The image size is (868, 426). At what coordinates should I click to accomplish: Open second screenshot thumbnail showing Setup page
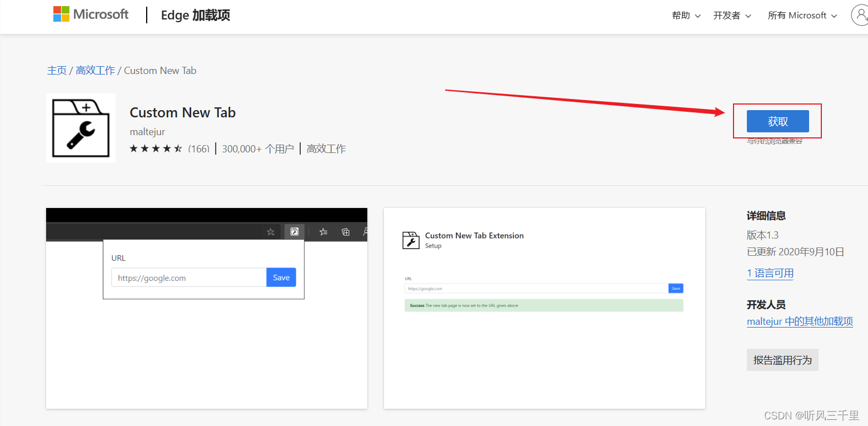545,308
